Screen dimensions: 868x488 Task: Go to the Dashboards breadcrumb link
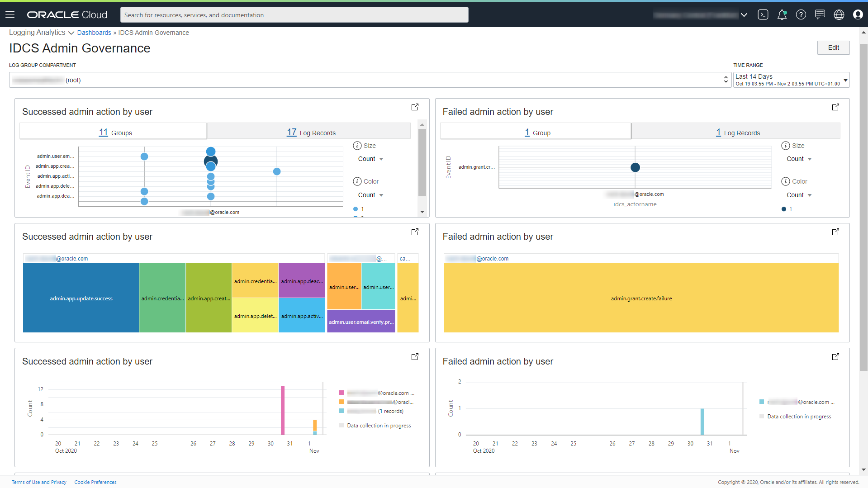point(94,33)
